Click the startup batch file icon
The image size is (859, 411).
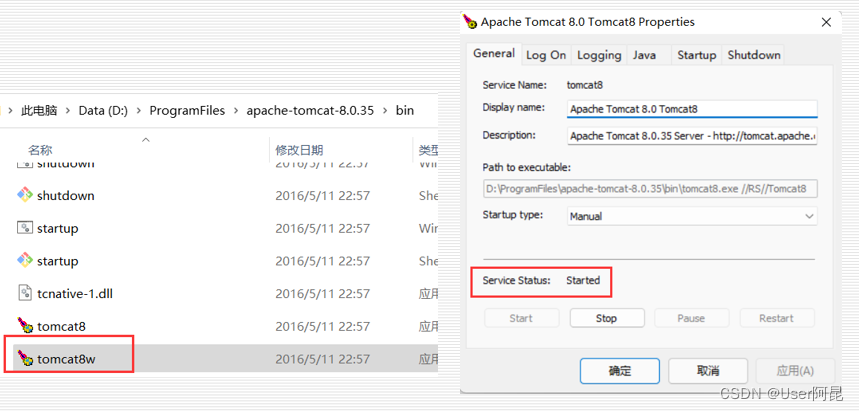[25, 228]
